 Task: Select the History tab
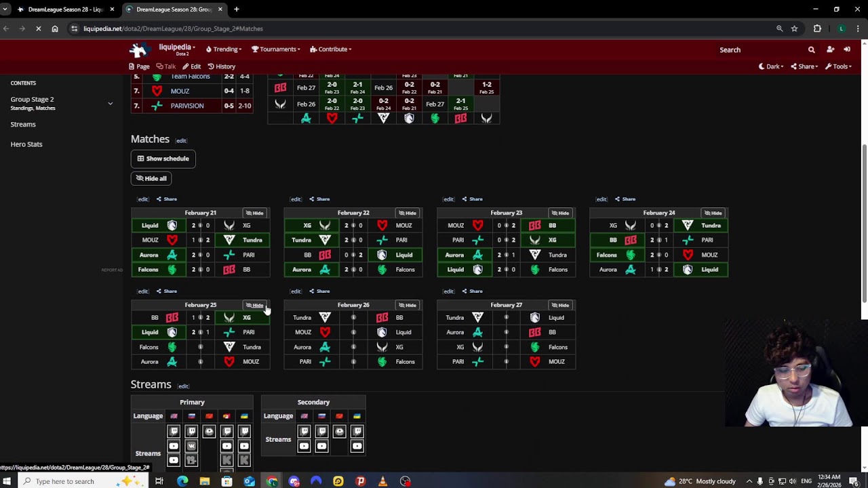click(222, 66)
